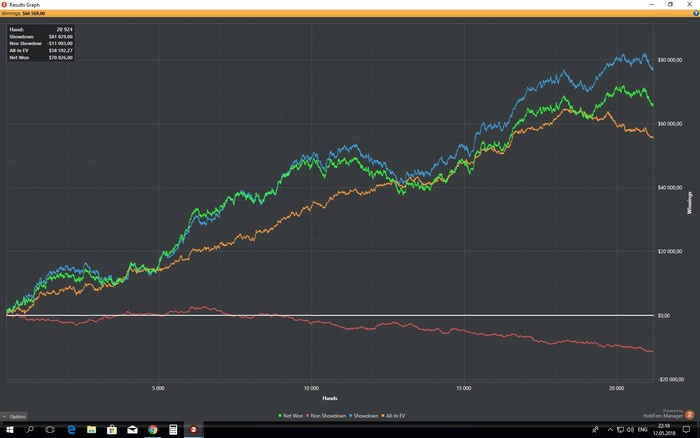Click the $40 000,00 y-axis label
This screenshot has width=700, height=438.
pos(670,188)
